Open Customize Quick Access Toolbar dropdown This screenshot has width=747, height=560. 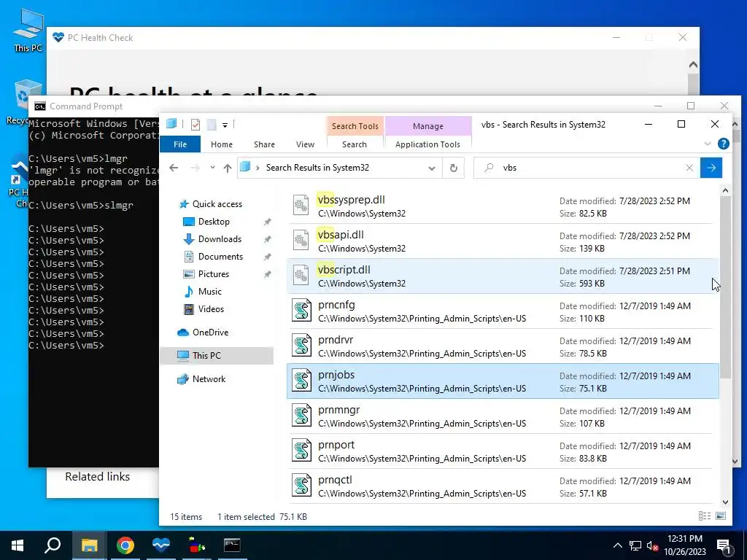(x=225, y=125)
